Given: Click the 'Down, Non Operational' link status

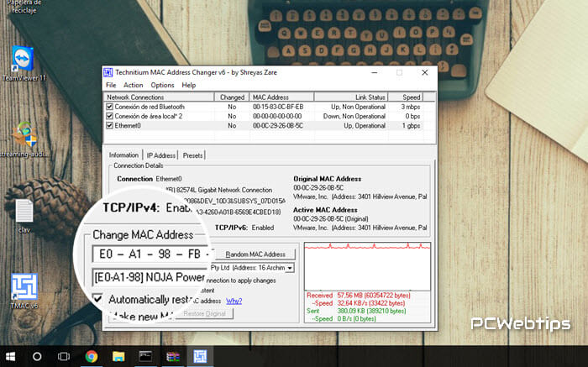Looking at the screenshot, I should pos(354,116).
